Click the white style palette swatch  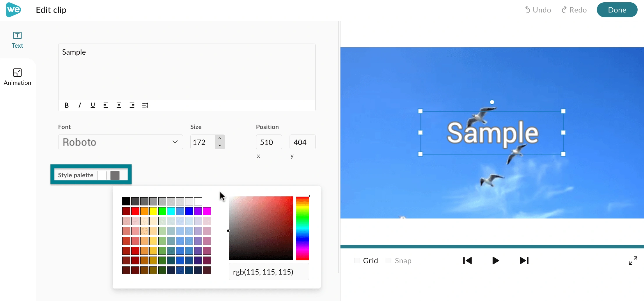[x=102, y=175]
